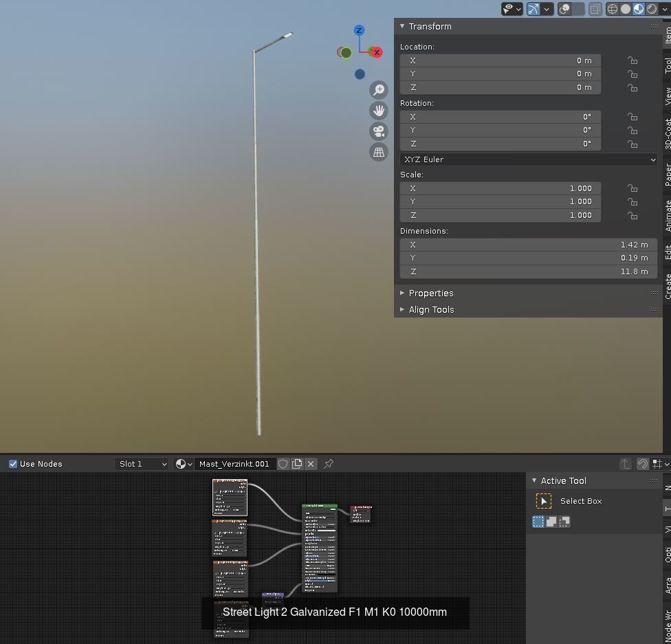Lock the Scale X value
The height and width of the screenshot is (644, 671).
[632, 188]
